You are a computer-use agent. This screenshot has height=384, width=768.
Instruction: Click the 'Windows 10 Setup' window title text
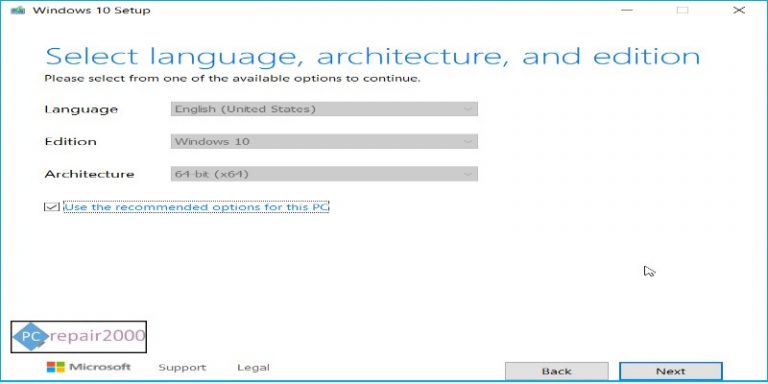[x=92, y=10]
